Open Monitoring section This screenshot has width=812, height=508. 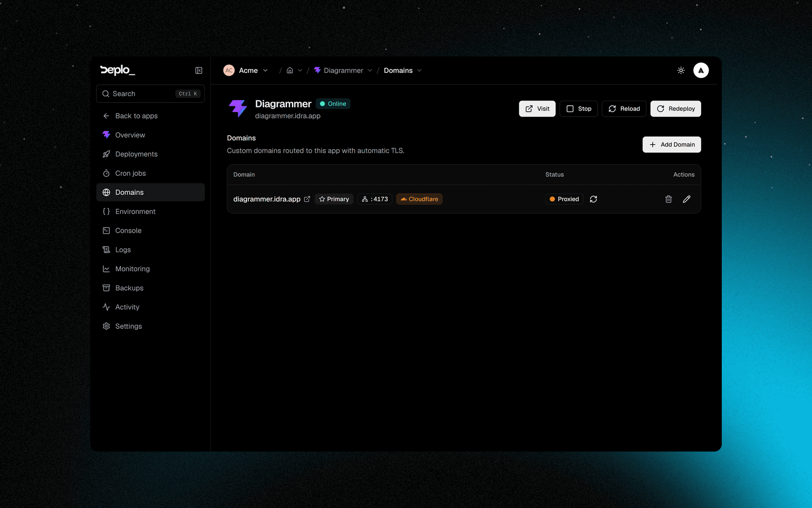pos(150,269)
